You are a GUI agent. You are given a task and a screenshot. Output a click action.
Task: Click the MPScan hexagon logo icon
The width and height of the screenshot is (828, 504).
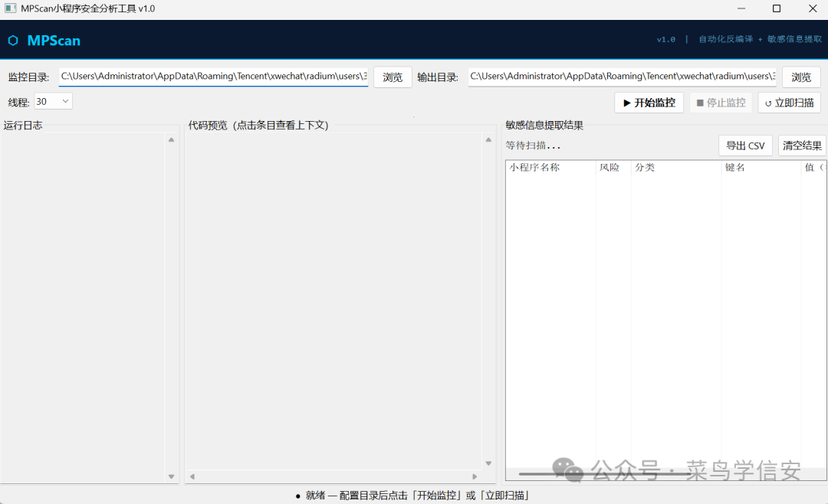(13, 41)
